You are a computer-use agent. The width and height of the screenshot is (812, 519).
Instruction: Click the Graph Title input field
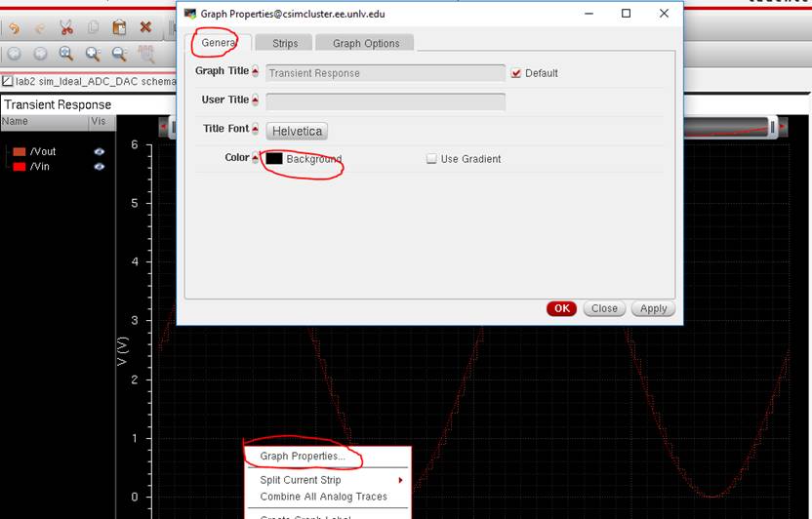(386, 73)
